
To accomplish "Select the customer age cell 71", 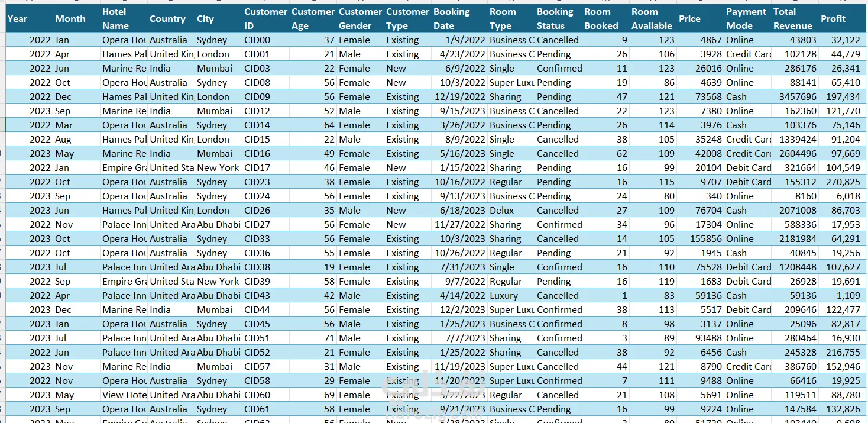I will [313, 338].
